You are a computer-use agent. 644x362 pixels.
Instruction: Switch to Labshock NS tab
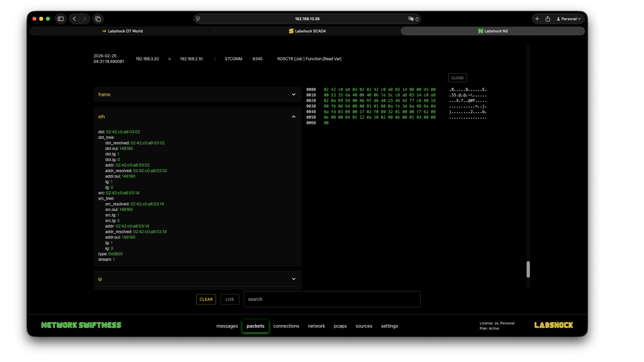coord(493,31)
